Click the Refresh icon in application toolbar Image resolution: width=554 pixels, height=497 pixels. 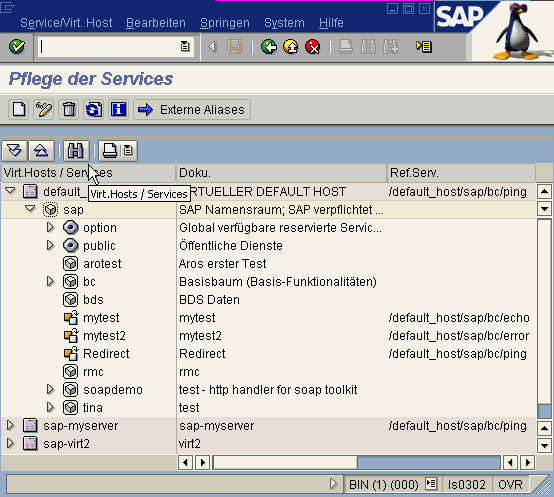coord(94,110)
